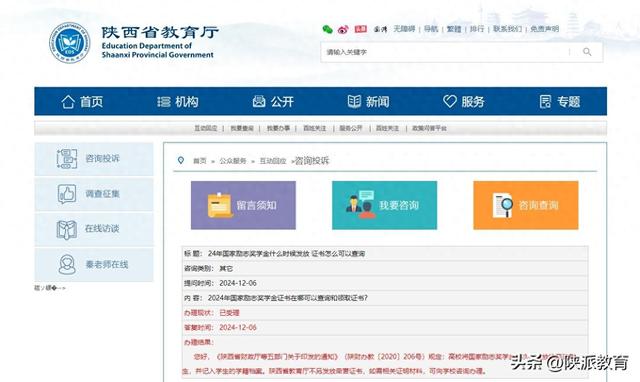This screenshot has height=382, width=640.
Task: Switch to 繁體 in the header
Action: pos(454,29)
